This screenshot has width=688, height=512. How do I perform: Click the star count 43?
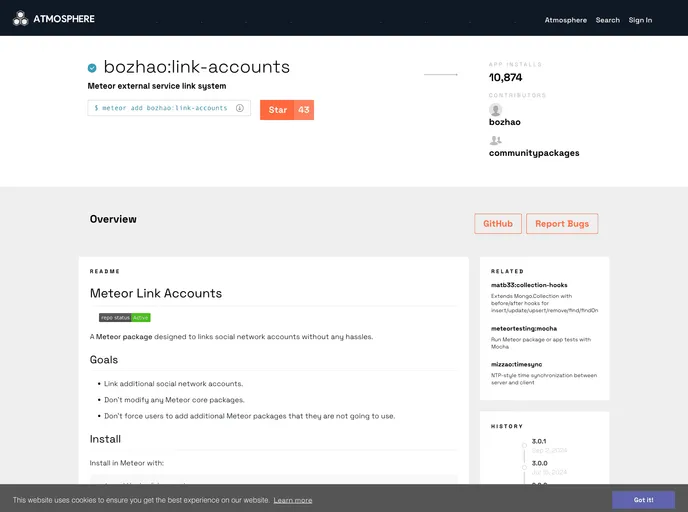(x=304, y=110)
